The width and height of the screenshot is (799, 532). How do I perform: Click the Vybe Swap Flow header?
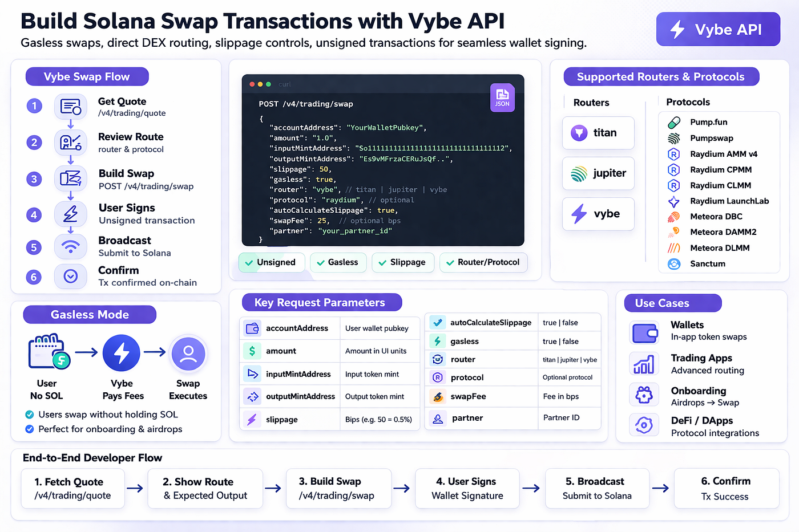point(87,76)
